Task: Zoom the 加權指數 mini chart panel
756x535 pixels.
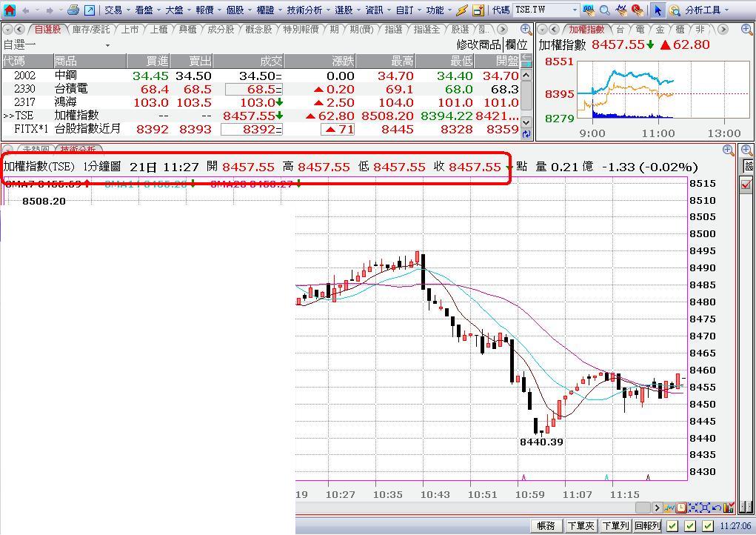Action: pos(747,30)
